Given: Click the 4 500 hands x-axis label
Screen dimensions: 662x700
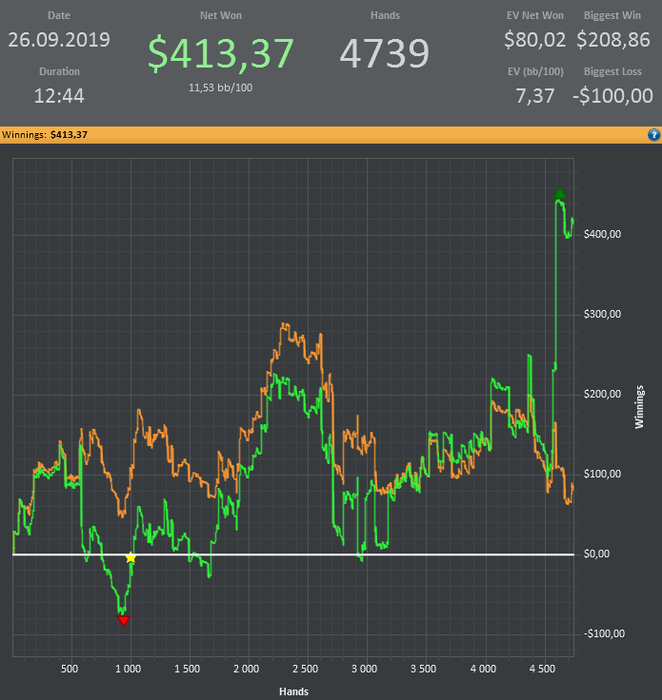Looking at the screenshot, I should 542,669.
